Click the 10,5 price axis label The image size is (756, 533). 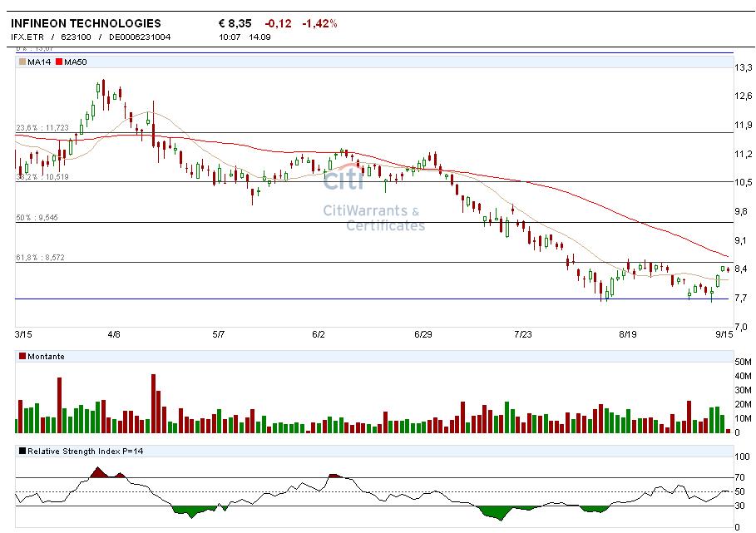(x=743, y=182)
